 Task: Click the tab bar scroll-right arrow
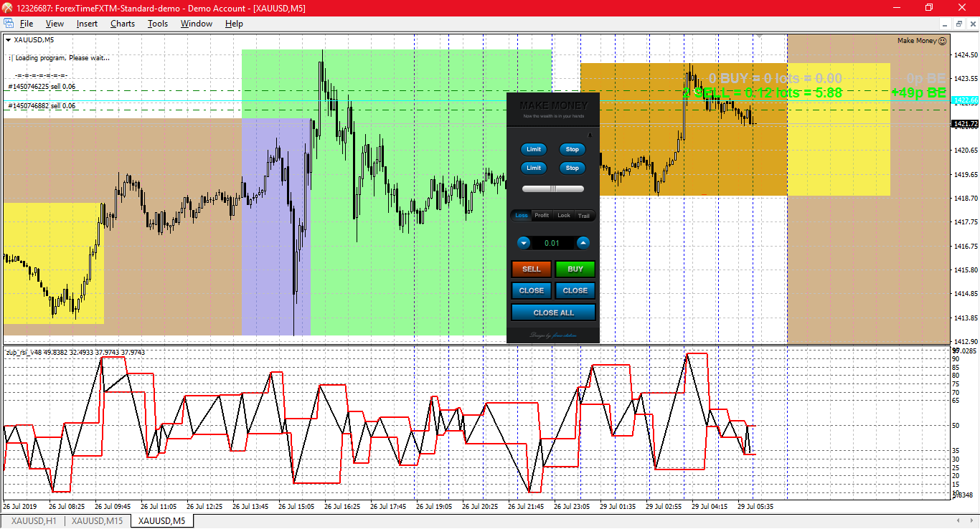973,520
